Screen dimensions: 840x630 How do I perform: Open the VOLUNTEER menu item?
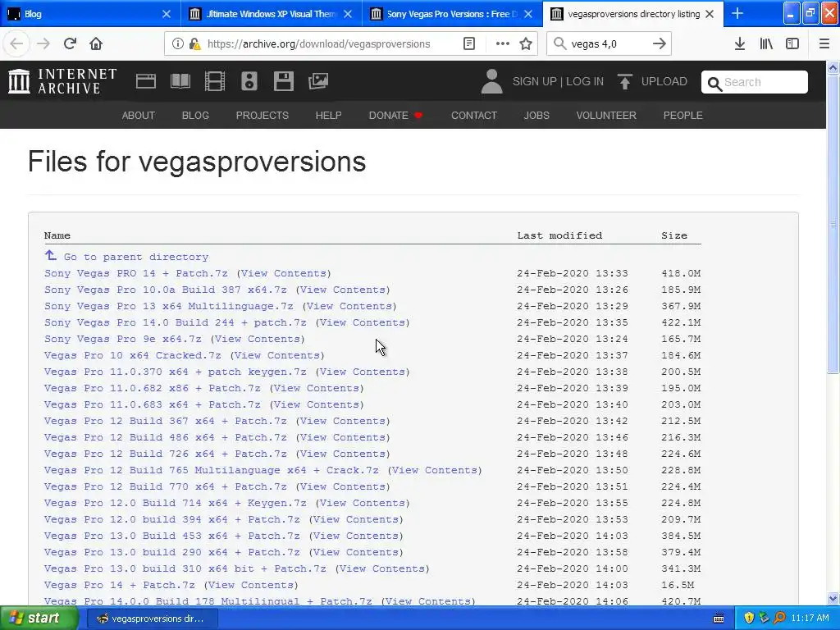tap(606, 115)
